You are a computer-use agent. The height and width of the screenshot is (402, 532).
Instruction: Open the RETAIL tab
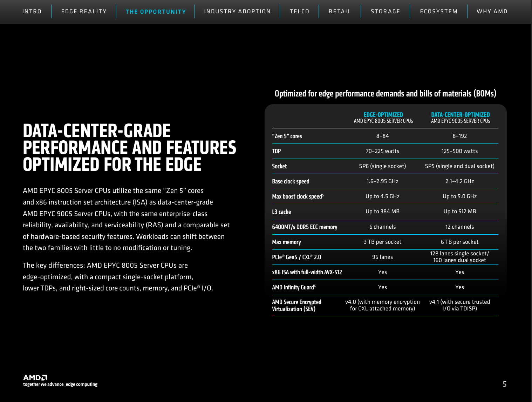tap(340, 12)
